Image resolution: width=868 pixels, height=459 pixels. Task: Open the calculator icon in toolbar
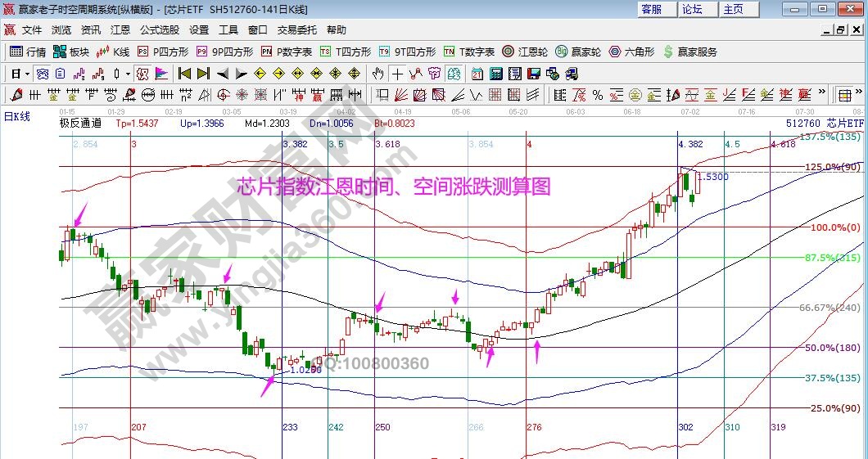(x=495, y=74)
